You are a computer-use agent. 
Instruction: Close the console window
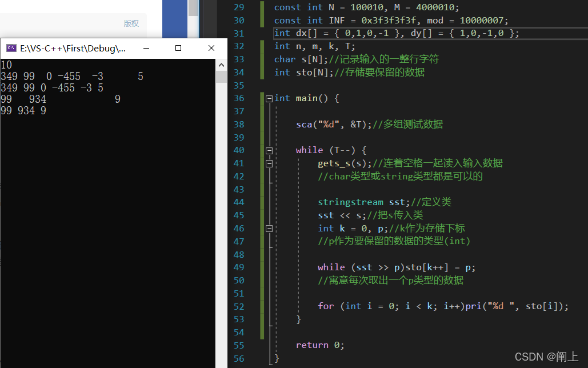click(x=211, y=48)
